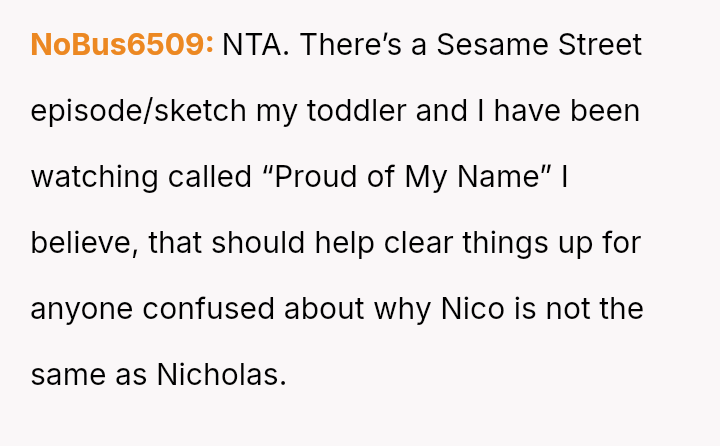Click the word 'anyone' in the comment

[x=82, y=309]
